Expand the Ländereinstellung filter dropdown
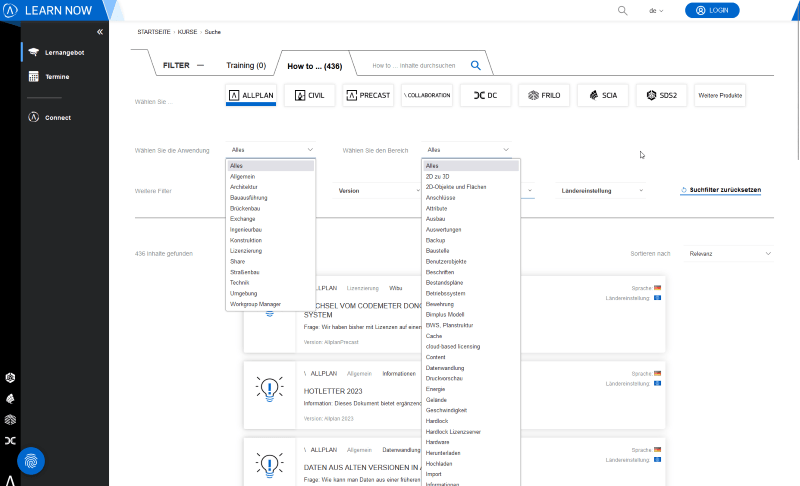Viewport: 800px width, 486px height. click(602, 190)
